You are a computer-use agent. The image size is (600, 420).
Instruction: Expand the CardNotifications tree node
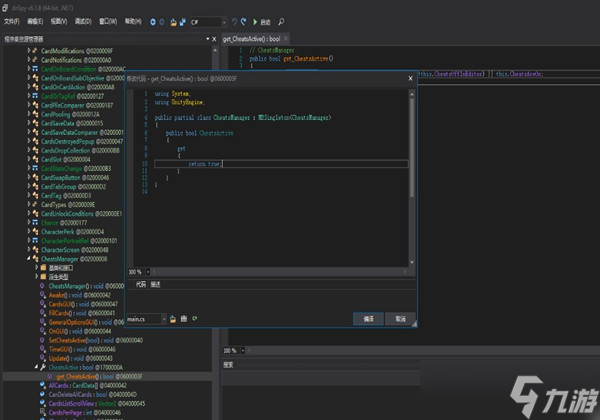click(29, 60)
